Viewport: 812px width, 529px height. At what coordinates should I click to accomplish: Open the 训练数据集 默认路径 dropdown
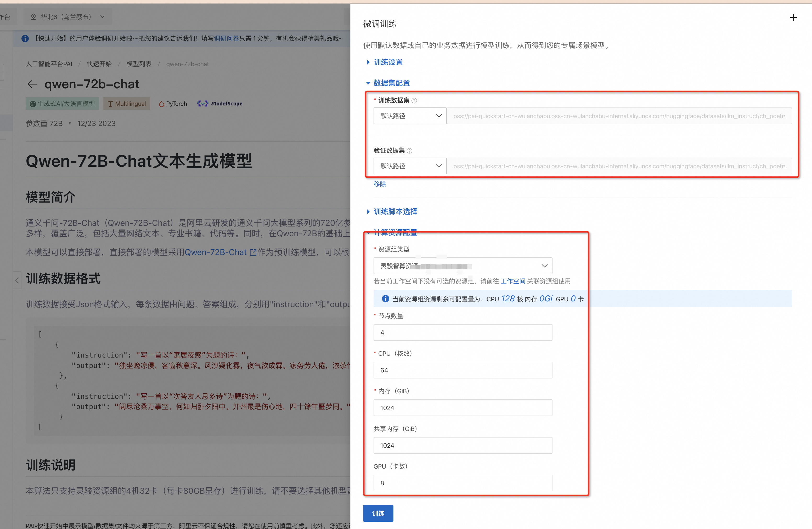pyautogui.click(x=410, y=116)
